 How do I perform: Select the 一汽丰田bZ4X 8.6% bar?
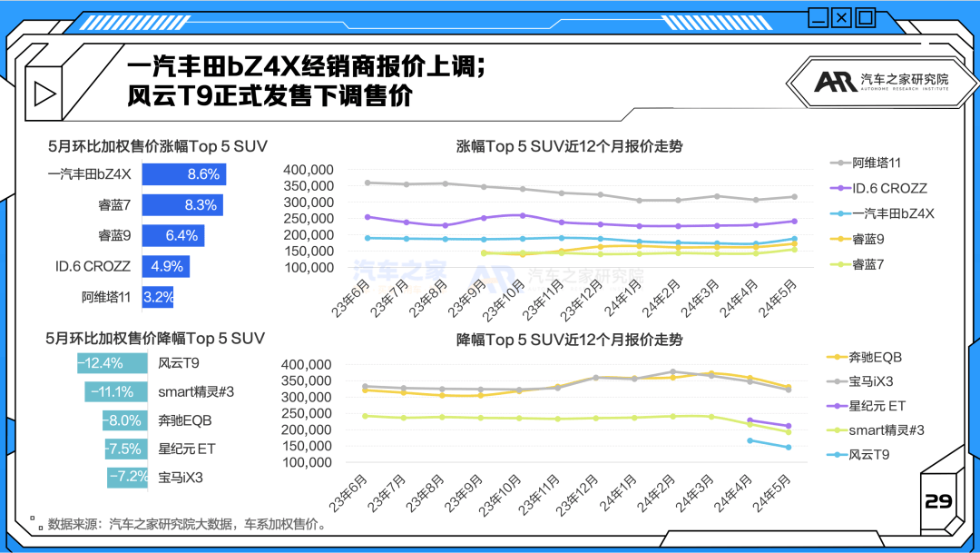click(x=183, y=174)
